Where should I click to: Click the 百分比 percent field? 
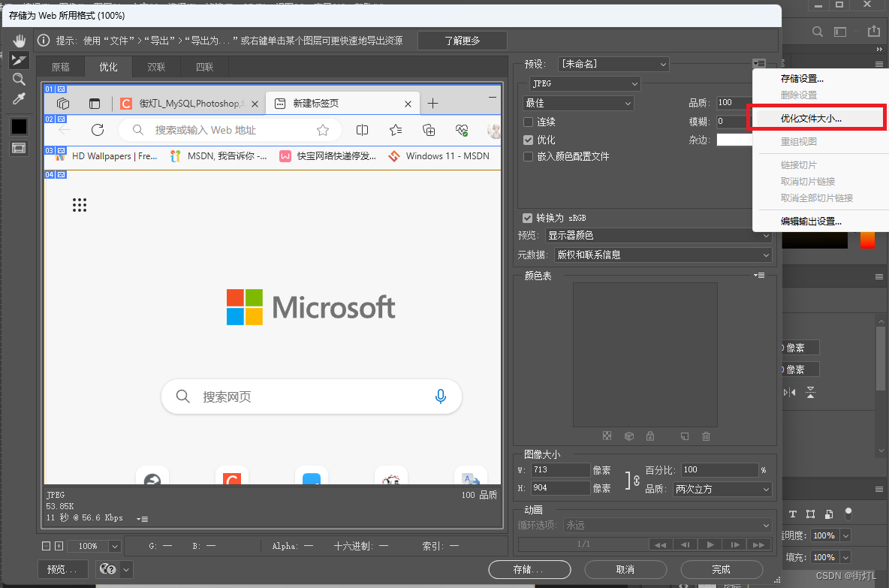pos(719,469)
